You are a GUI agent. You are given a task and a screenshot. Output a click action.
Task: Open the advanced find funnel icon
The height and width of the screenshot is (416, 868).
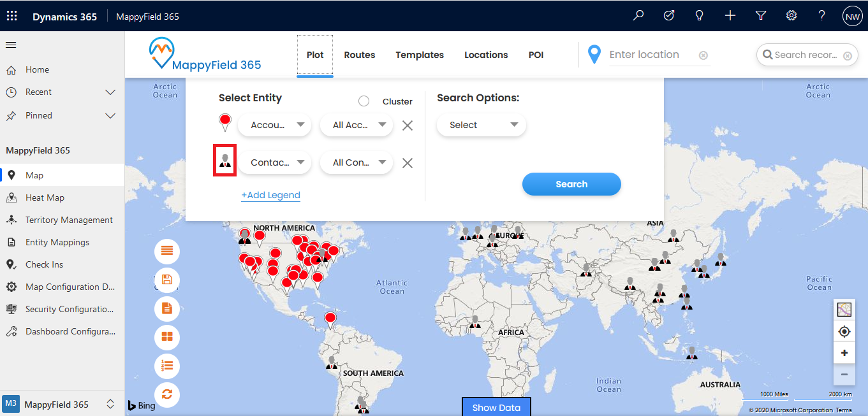pos(761,16)
